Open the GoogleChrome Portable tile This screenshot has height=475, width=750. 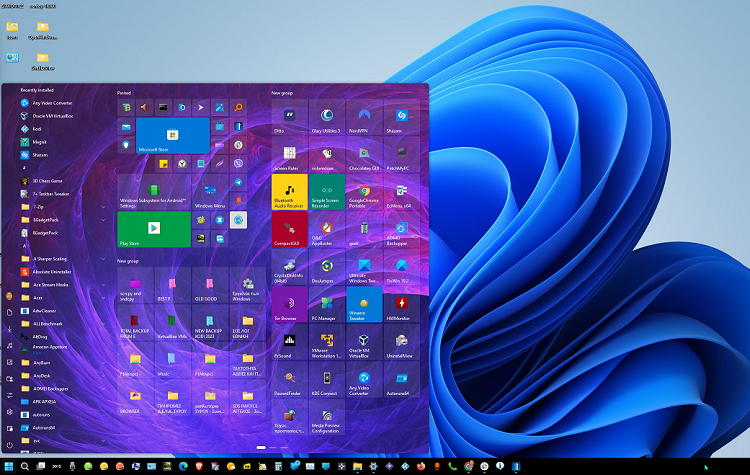[364, 192]
